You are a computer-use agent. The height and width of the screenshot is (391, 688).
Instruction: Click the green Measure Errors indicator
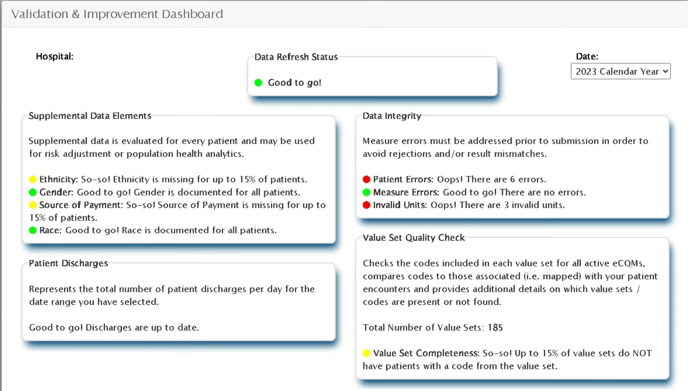tap(367, 192)
